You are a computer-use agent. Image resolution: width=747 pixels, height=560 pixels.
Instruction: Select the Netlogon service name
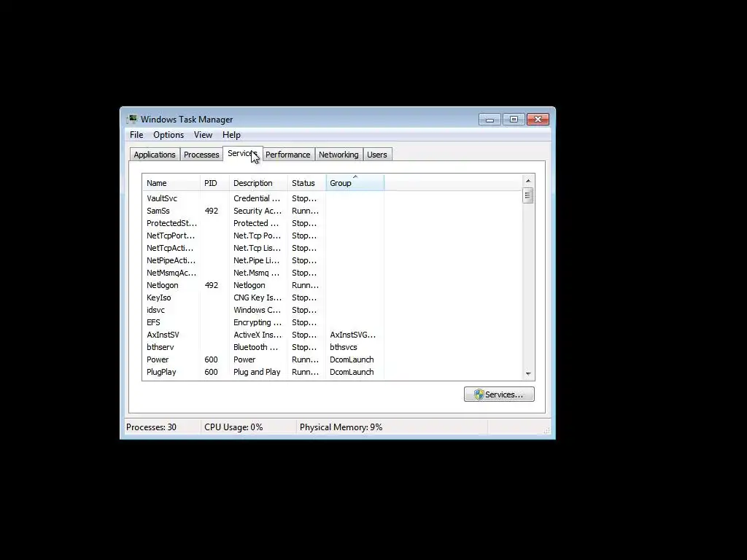pos(163,285)
